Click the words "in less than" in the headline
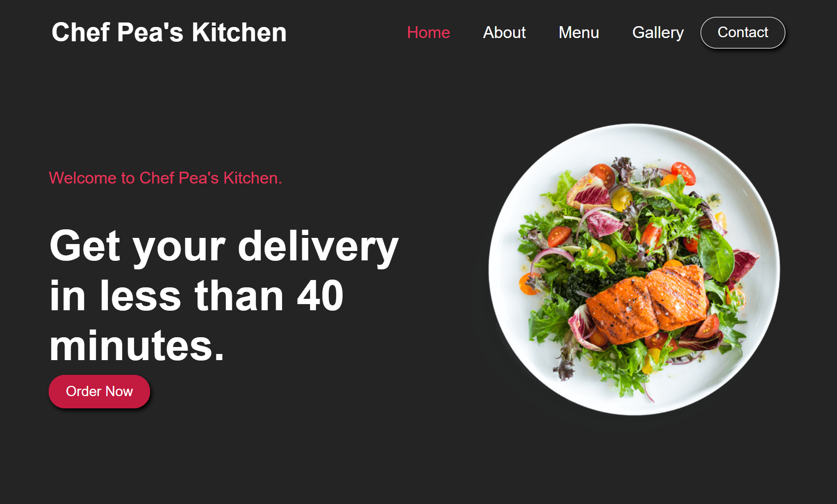The image size is (837, 504). click(167, 296)
